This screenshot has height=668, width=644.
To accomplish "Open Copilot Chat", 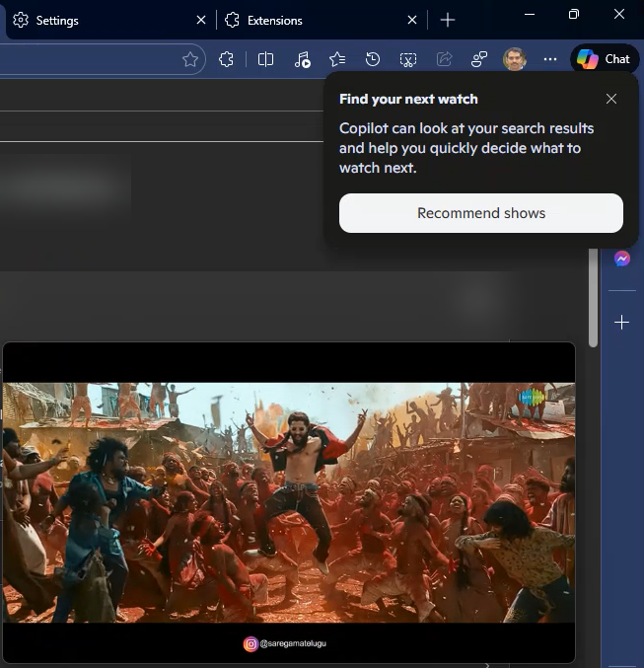I will pyautogui.click(x=604, y=59).
